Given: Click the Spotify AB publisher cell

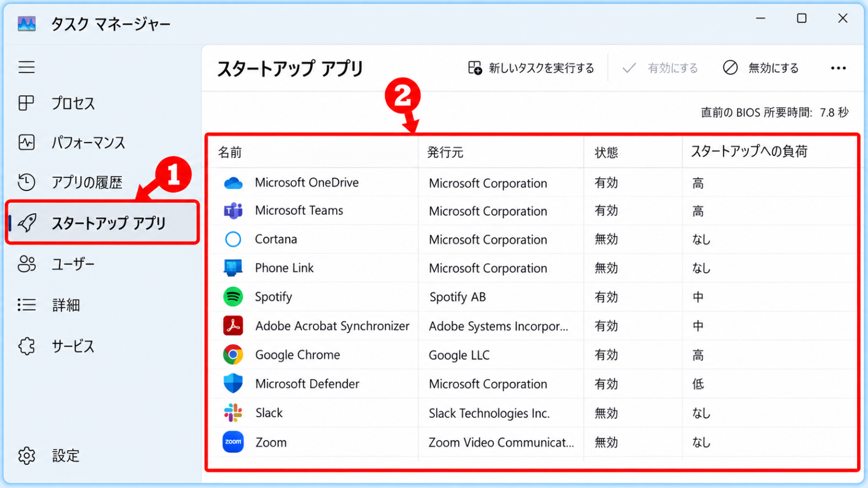Looking at the screenshot, I should 457,297.
